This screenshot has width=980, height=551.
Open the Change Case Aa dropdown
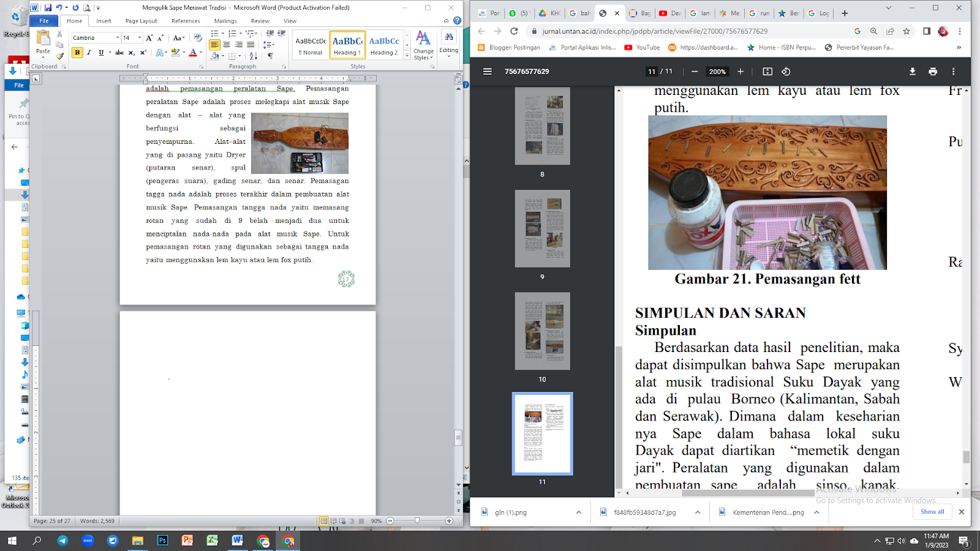point(178,38)
